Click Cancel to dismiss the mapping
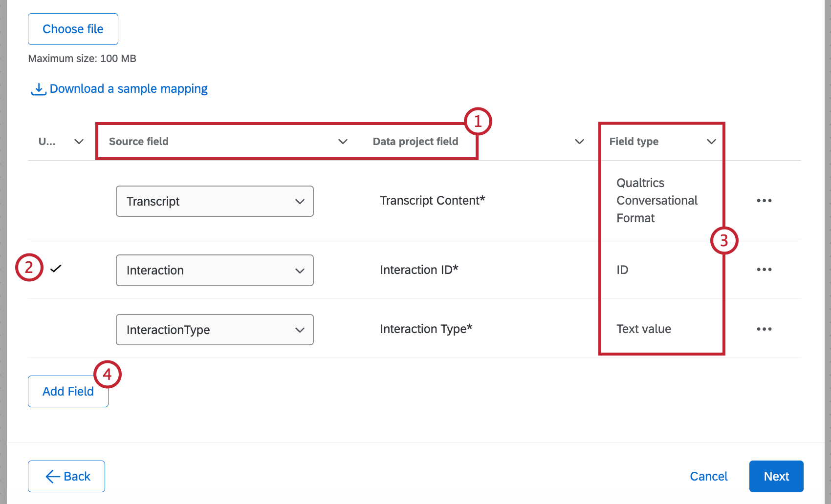Screen dimensions: 831x504 708,476
